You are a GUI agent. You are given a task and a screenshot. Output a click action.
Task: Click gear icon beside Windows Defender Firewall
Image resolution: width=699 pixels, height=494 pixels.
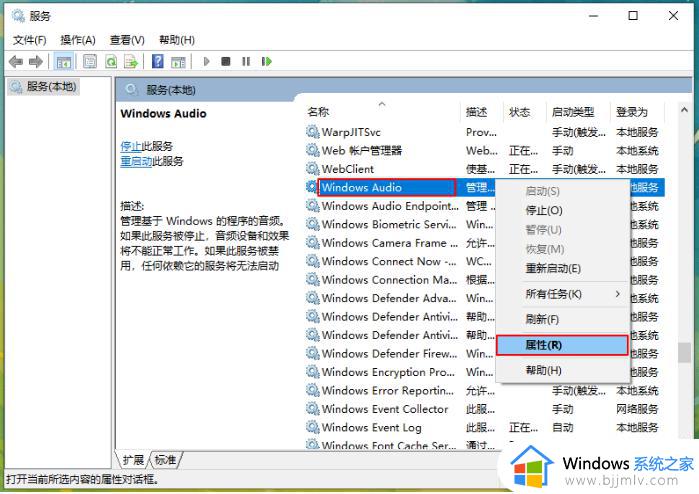click(312, 354)
